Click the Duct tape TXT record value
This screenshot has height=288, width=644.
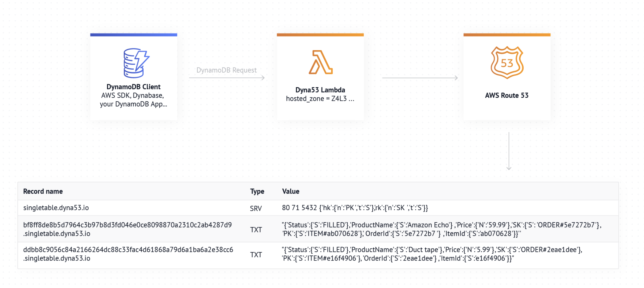tap(432, 254)
